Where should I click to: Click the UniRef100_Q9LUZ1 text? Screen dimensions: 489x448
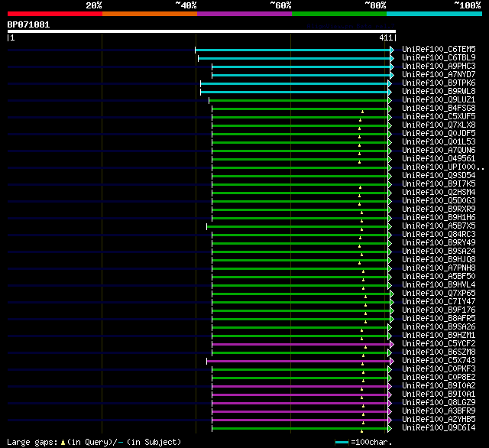(439, 100)
